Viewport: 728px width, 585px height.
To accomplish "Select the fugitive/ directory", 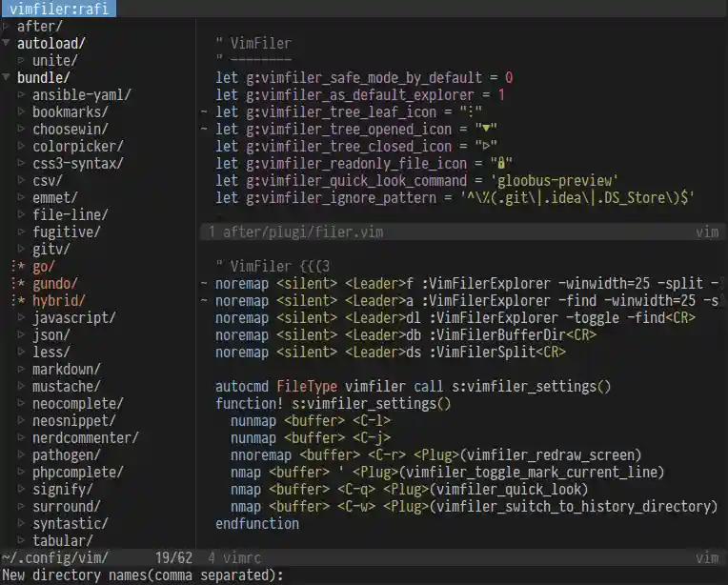I will (67, 232).
